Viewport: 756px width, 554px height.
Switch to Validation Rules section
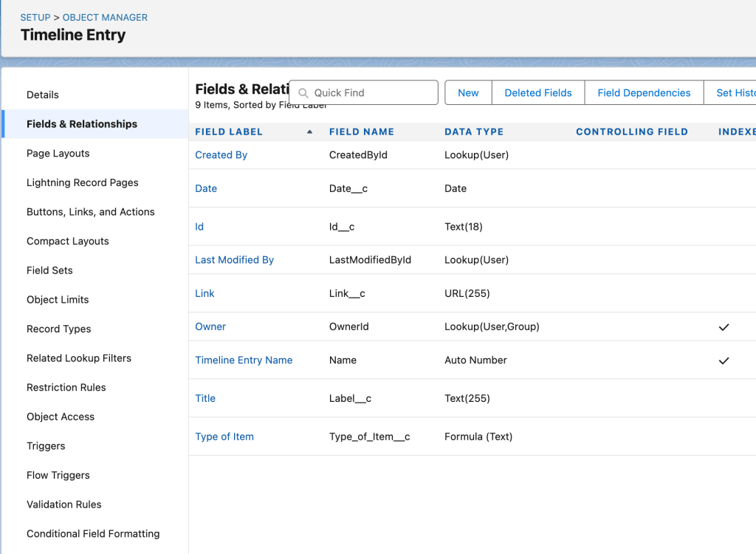pos(63,505)
